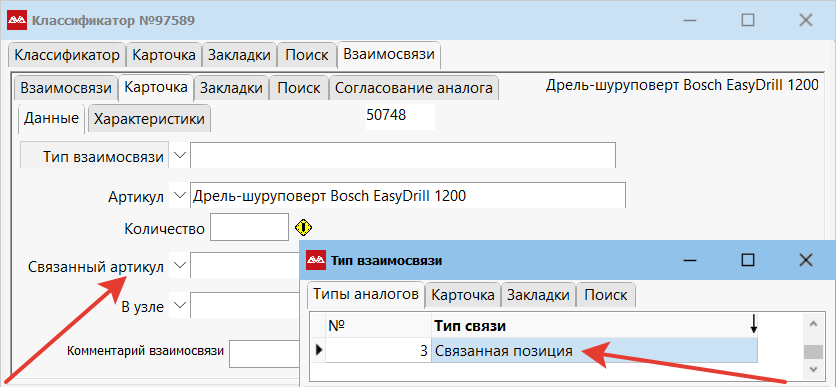Image resolution: width=836 pixels, height=387 pixels.
Task: Expand the Связанный артикул dropdown
Action: point(180,265)
